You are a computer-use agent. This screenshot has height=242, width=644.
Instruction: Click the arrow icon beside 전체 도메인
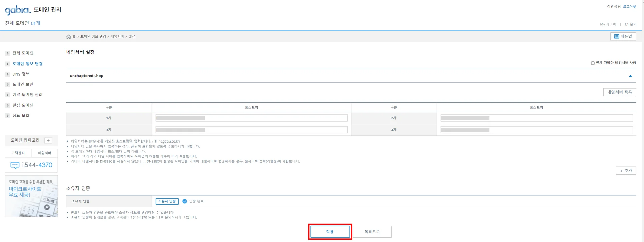click(8, 53)
